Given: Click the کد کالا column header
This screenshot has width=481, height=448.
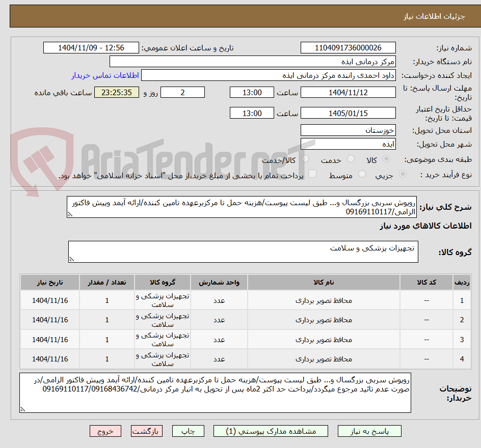Looking at the screenshot, I should coord(426,282).
